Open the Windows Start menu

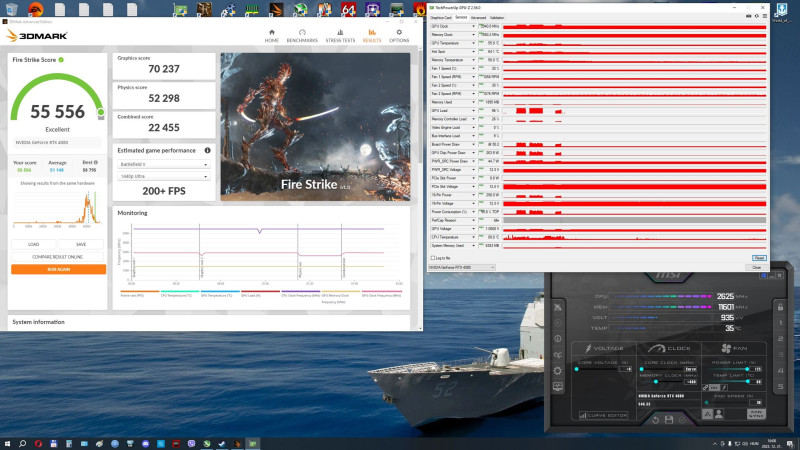click(7, 444)
